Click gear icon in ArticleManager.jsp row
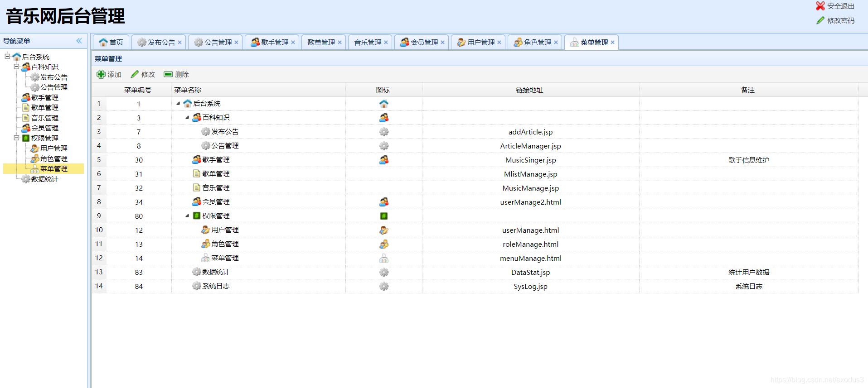 384,146
